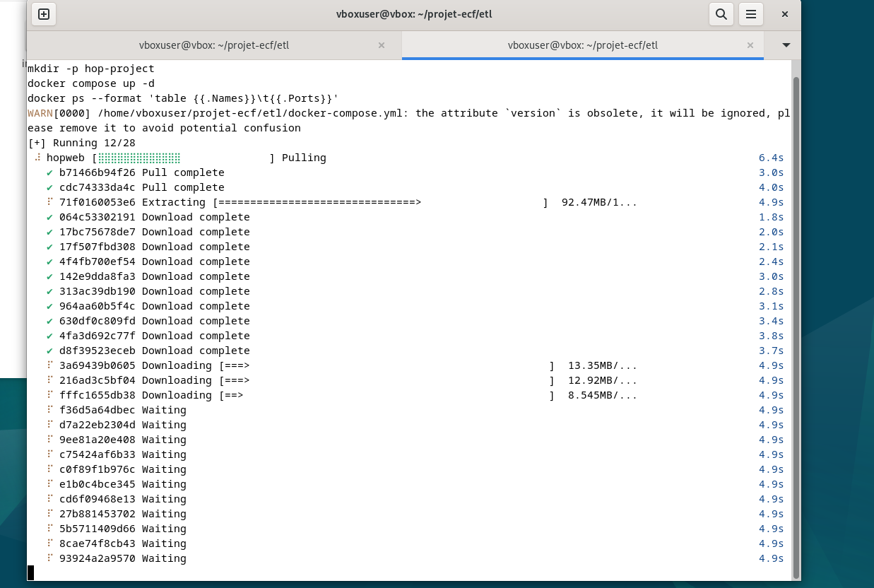Close the terminal window

785,14
